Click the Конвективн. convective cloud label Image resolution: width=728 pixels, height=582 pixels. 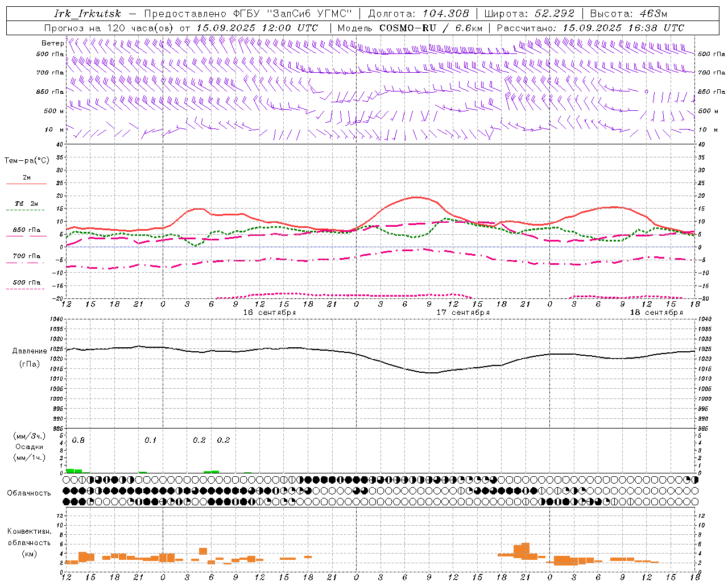click(29, 531)
